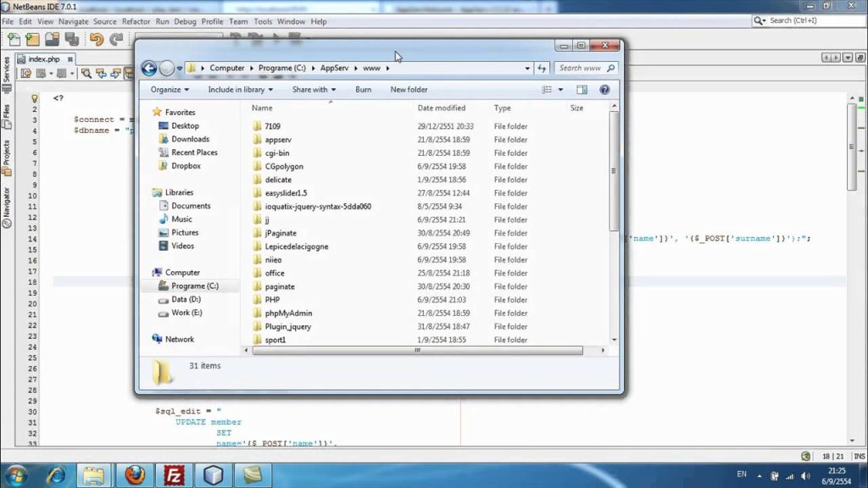
Task: Select Data (D:) drive
Action: (186, 299)
